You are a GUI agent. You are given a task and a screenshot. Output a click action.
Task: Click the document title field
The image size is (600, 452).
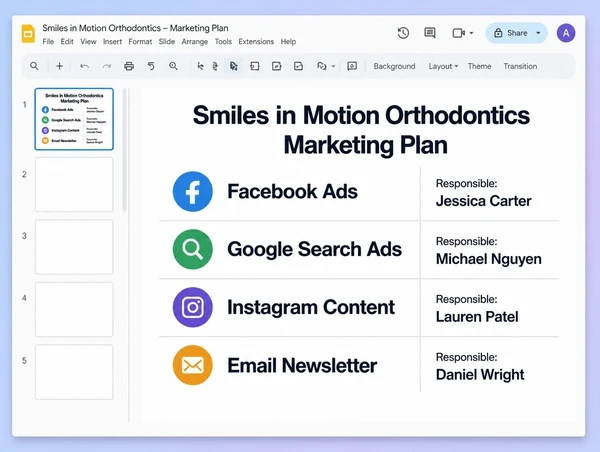click(135, 28)
